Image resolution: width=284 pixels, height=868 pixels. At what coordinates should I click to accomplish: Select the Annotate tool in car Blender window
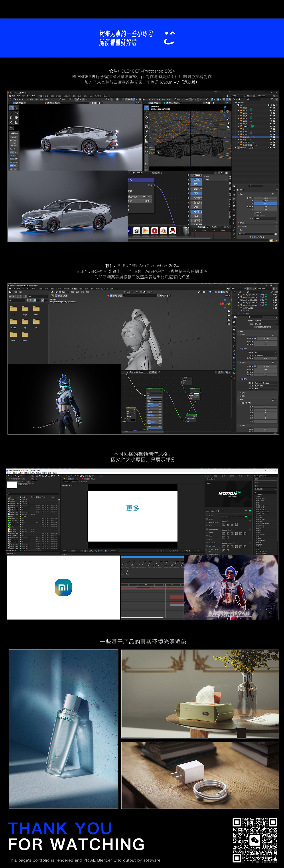point(11,123)
